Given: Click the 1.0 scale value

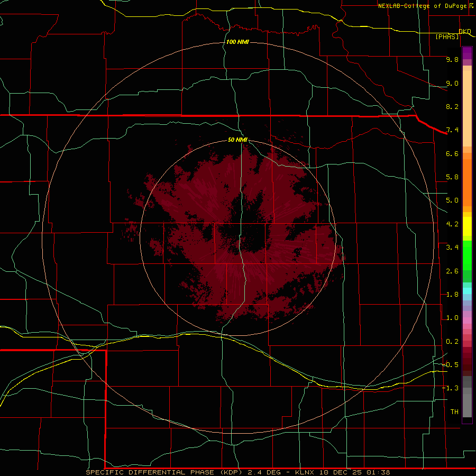Looking at the screenshot, I should [x=452, y=318].
